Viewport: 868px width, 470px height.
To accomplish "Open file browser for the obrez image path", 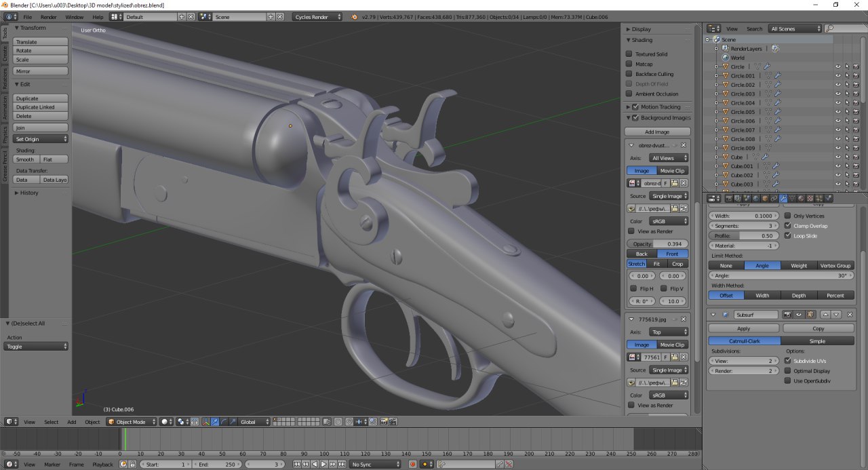I will 675,209.
